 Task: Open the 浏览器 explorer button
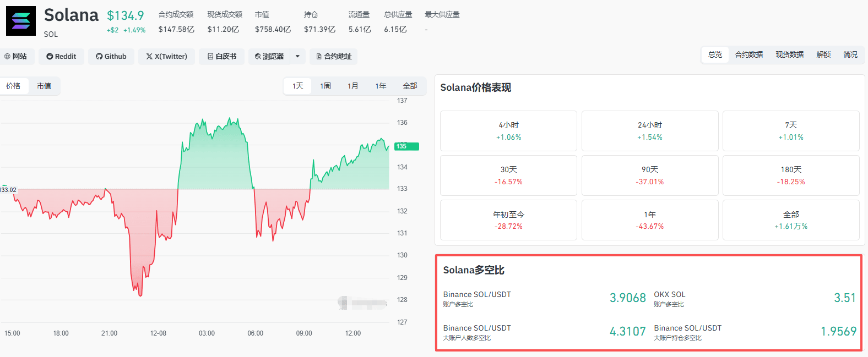click(269, 56)
